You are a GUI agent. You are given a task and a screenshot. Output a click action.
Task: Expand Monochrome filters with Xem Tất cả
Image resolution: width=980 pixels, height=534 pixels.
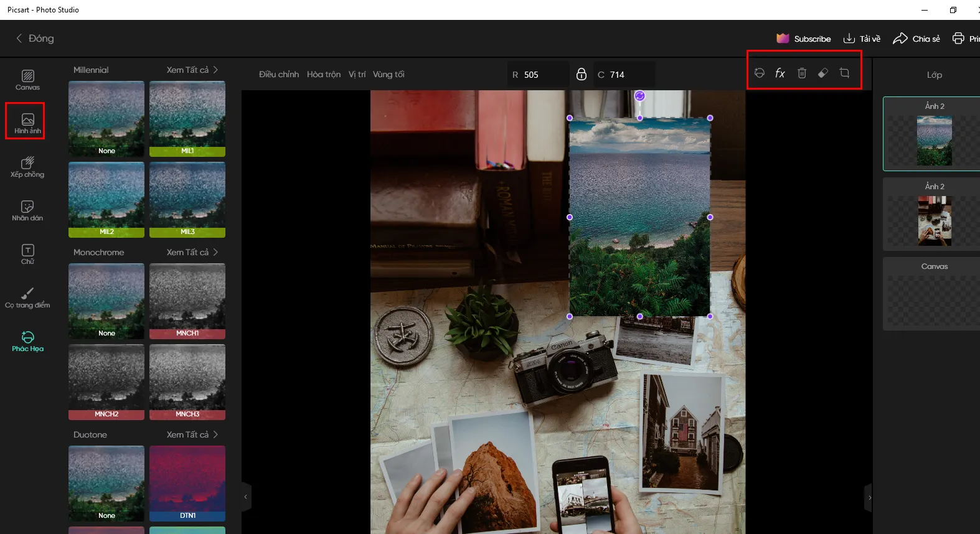coord(192,252)
